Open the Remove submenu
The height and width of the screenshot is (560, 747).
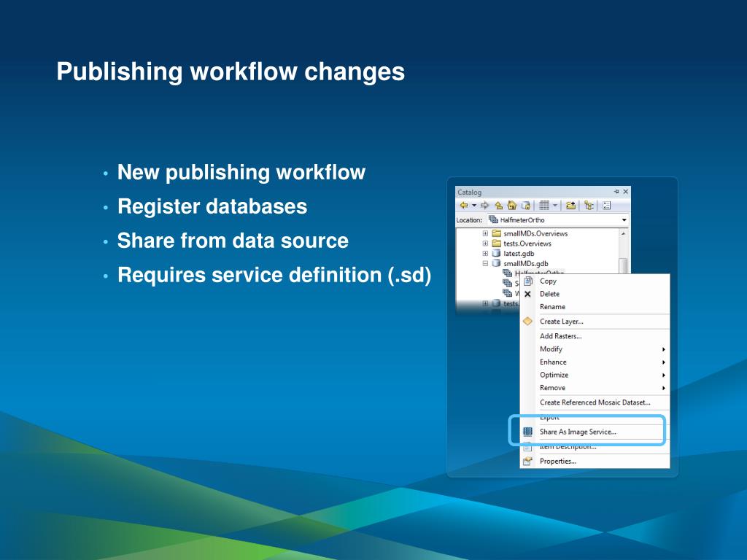coord(595,388)
